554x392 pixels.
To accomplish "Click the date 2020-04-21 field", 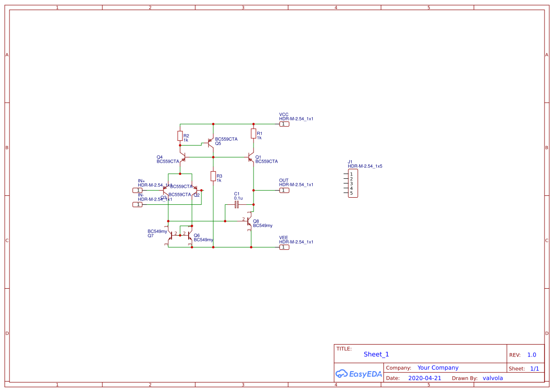I will click(425, 378).
